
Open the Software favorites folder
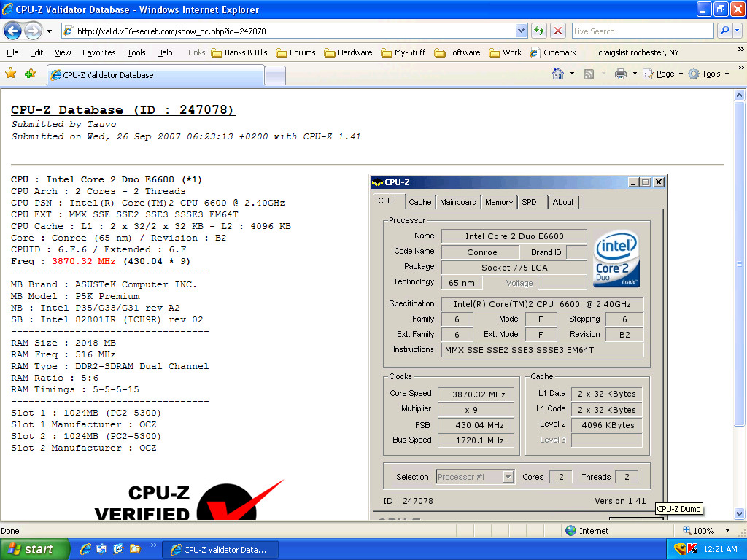click(x=457, y=52)
